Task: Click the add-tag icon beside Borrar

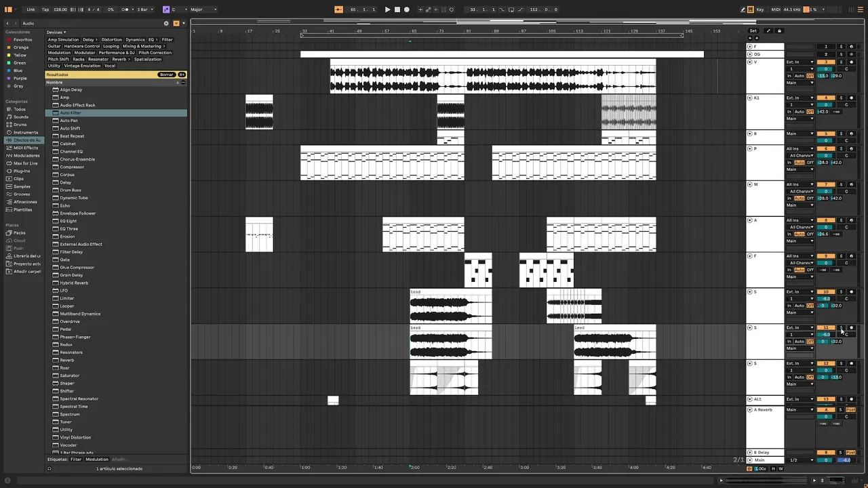Action: tap(182, 75)
